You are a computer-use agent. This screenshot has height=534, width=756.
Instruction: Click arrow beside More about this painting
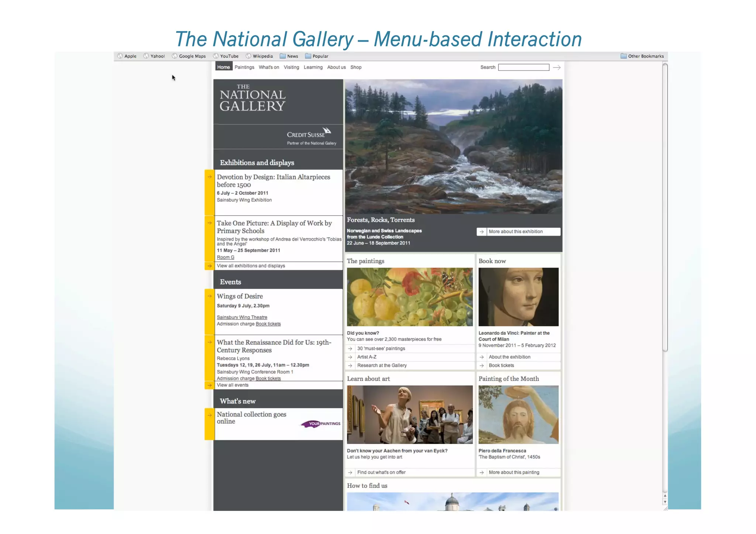[482, 472]
